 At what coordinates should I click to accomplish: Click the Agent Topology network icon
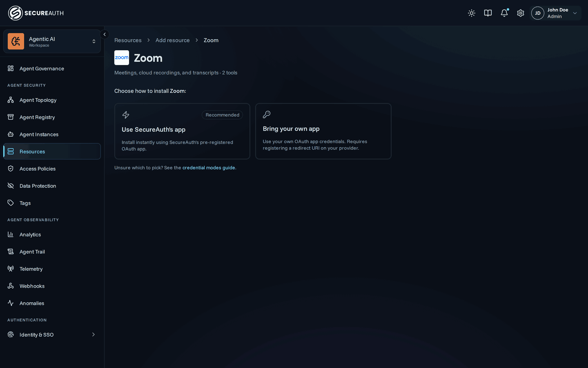[x=11, y=100]
